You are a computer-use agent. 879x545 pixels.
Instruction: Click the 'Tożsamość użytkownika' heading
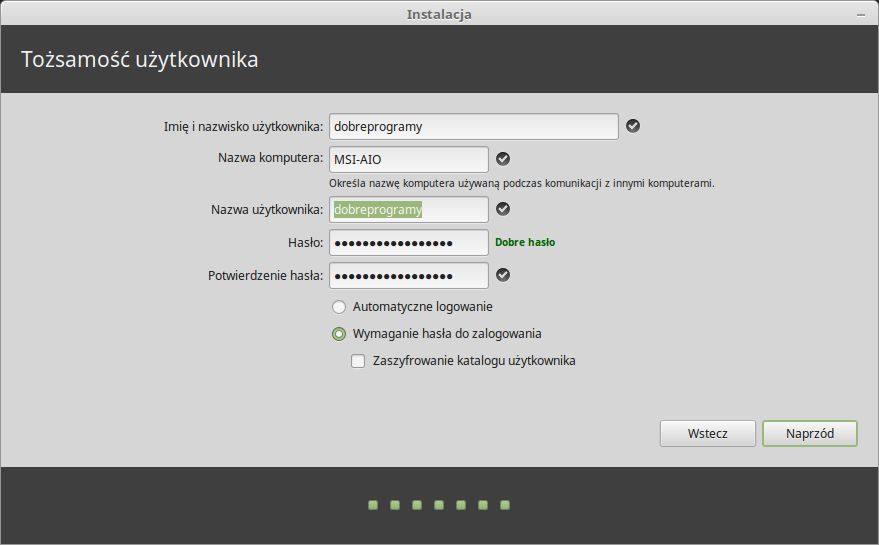[140, 59]
